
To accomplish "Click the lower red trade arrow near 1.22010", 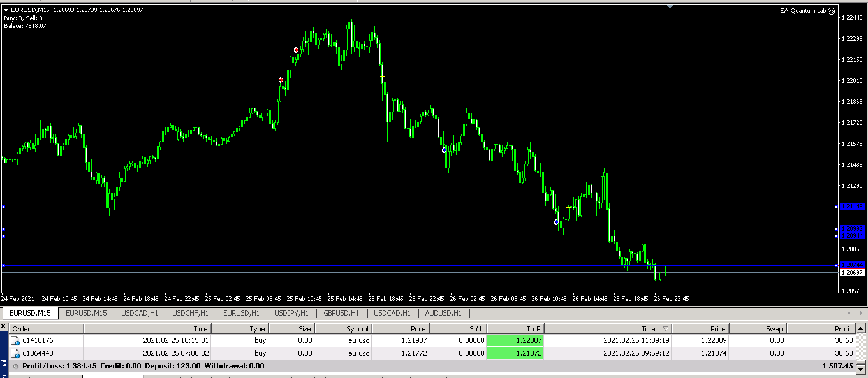I will pos(281,80).
